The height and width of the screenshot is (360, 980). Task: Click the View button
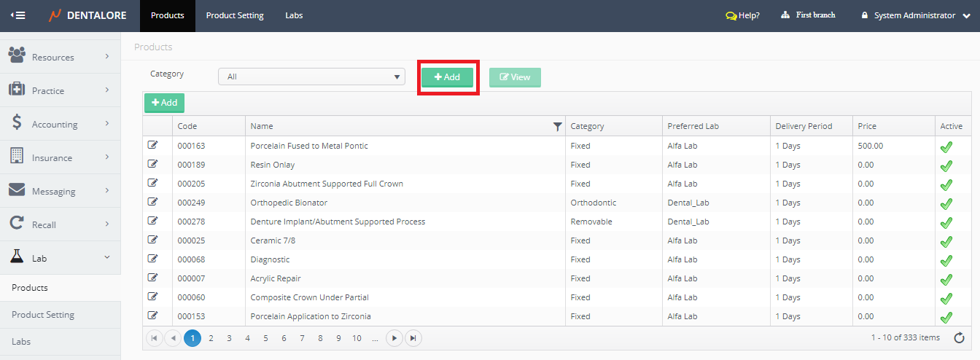pyautogui.click(x=515, y=77)
